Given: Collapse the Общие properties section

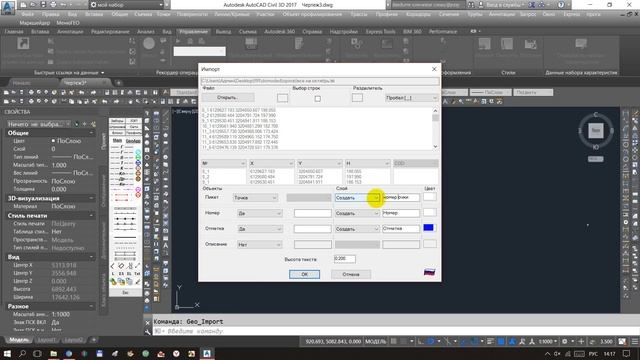Looking at the screenshot, I should [91, 133].
